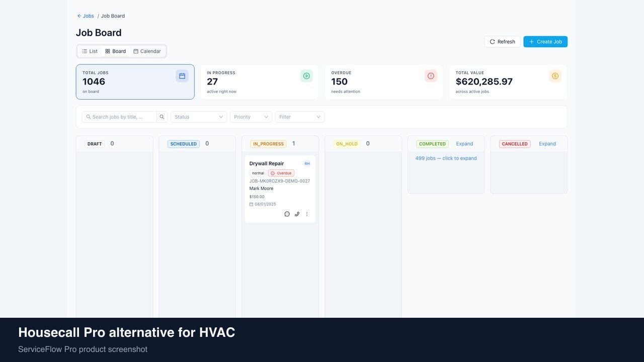Expand the Completed column
The image size is (644, 362).
(464, 144)
